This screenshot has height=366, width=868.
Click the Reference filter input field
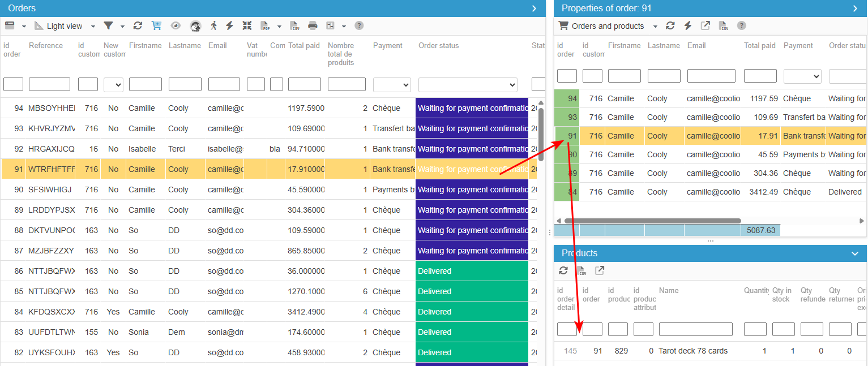pyautogui.click(x=49, y=84)
